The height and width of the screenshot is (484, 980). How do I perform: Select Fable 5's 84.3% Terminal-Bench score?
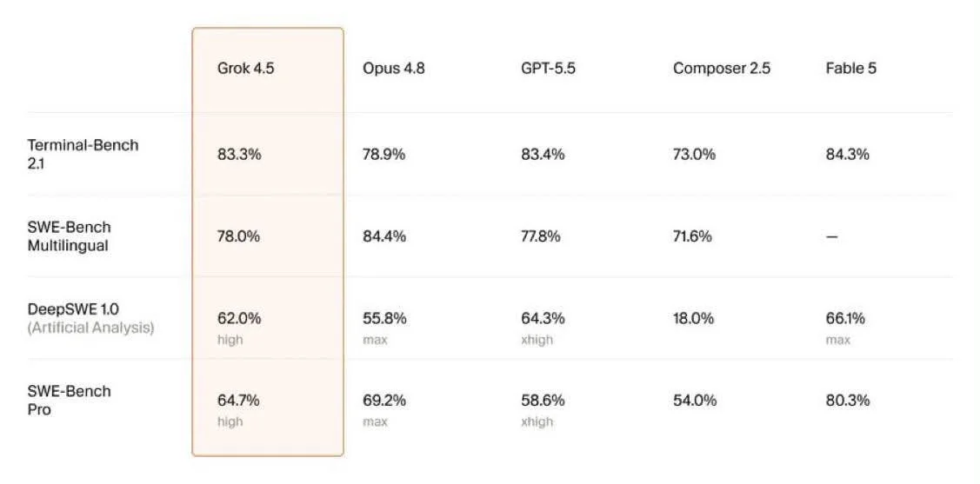tap(848, 155)
